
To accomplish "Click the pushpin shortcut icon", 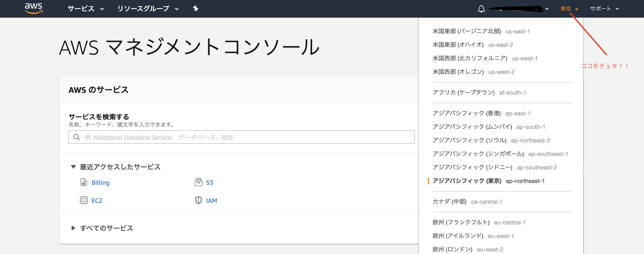I will coord(196,9).
